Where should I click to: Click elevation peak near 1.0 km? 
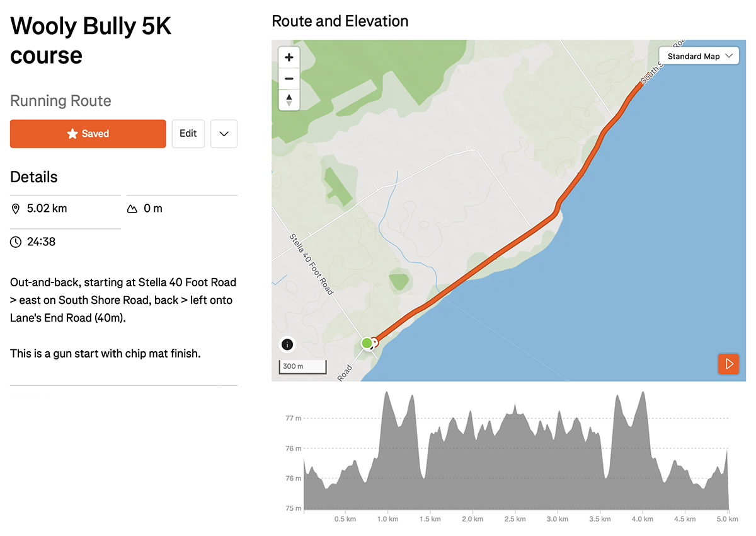coord(387,393)
